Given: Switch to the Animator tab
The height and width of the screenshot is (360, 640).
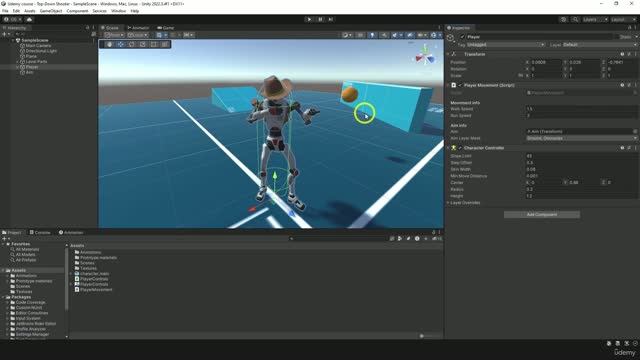Looking at the screenshot, I should click(x=138, y=28).
